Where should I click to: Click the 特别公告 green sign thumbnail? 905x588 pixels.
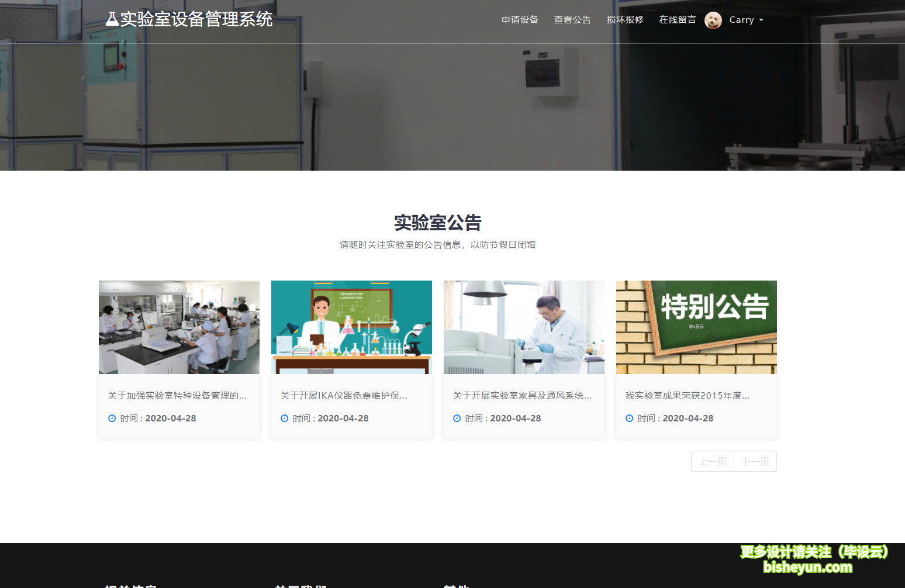tap(696, 327)
